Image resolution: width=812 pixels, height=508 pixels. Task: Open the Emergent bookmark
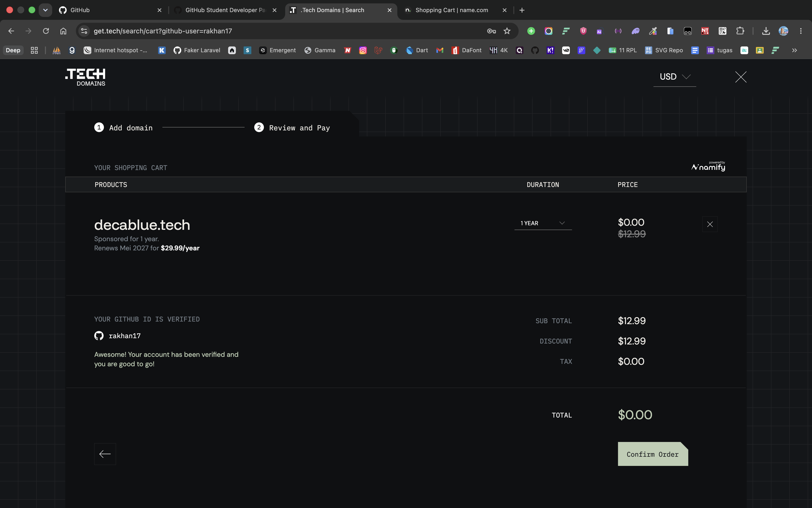tap(277, 50)
